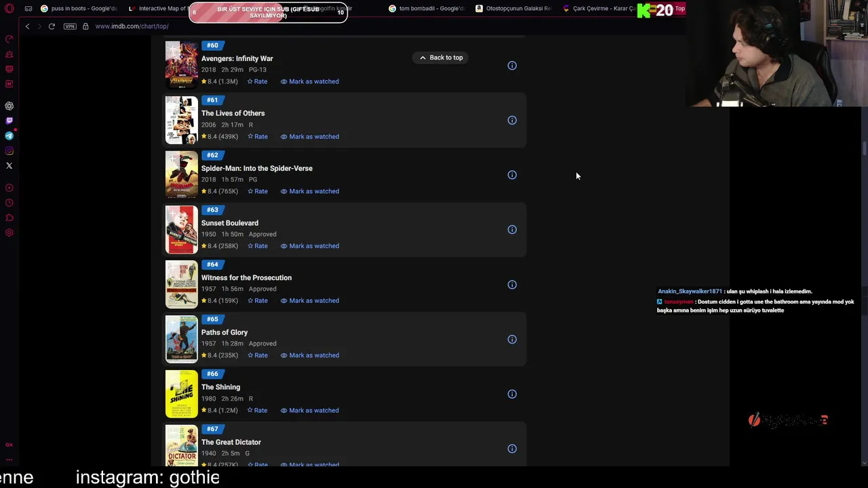The height and width of the screenshot is (488, 868).
Task: Open Sunset Boulevard title link
Action: point(230,223)
